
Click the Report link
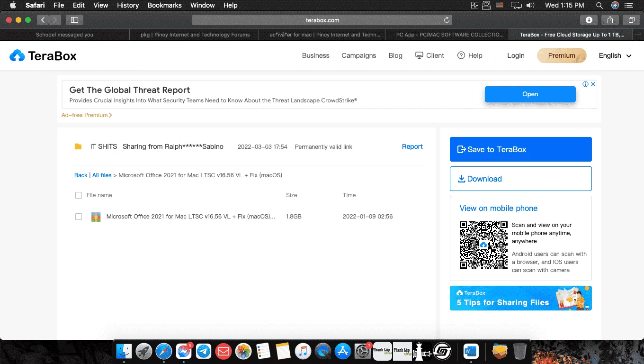point(412,146)
